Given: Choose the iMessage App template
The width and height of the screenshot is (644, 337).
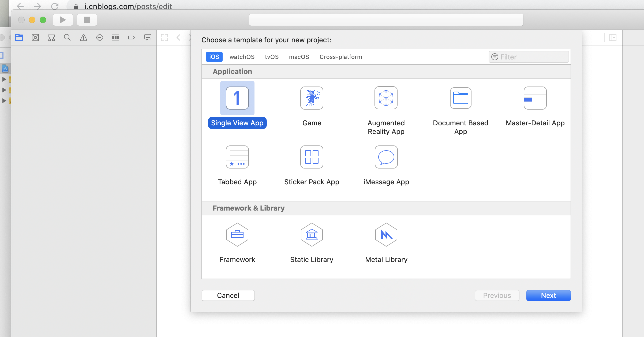Looking at the screenshot, I should click(x=386, y=157).
